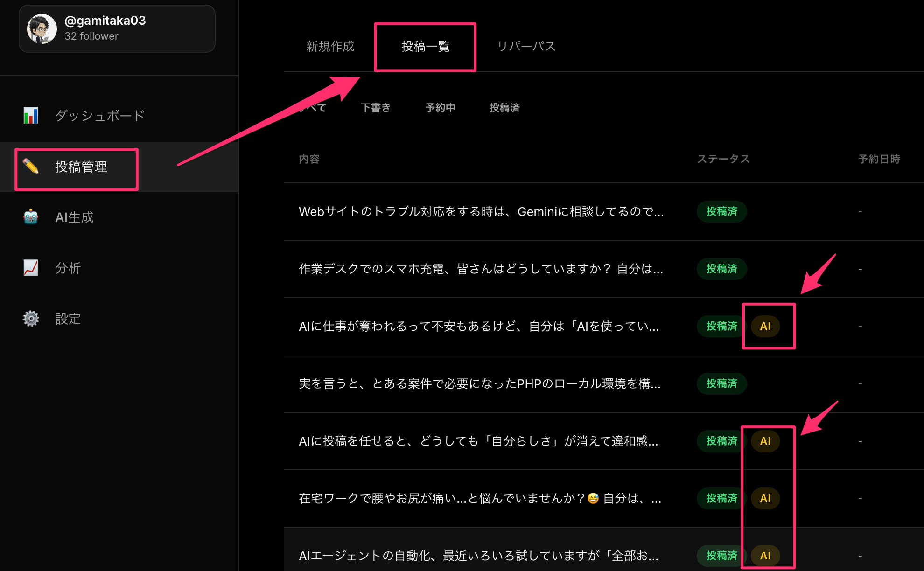Filter posts by 予約中
The width and height of the screenshot is (924, 571).
[x=440, y=108]
